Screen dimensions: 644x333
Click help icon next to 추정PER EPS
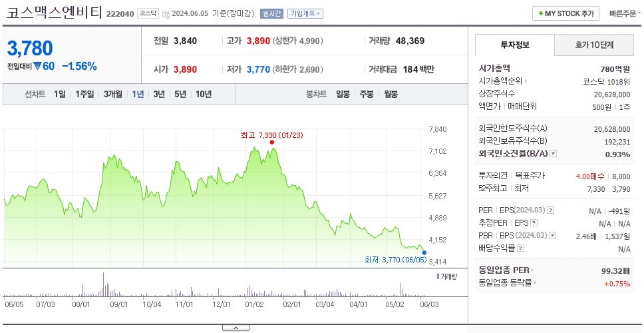tap(534, 223)
